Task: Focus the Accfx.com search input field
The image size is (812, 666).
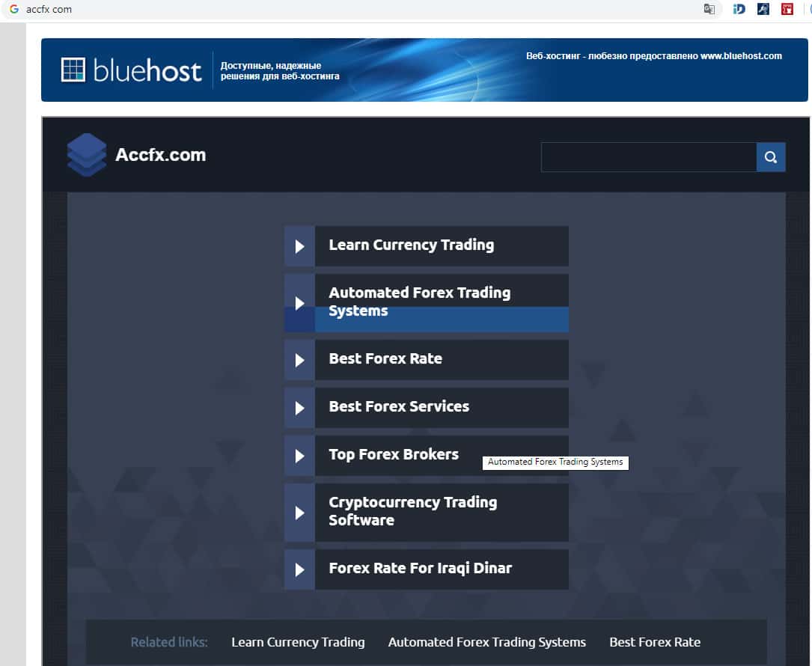Action: [x=648, y=157]
